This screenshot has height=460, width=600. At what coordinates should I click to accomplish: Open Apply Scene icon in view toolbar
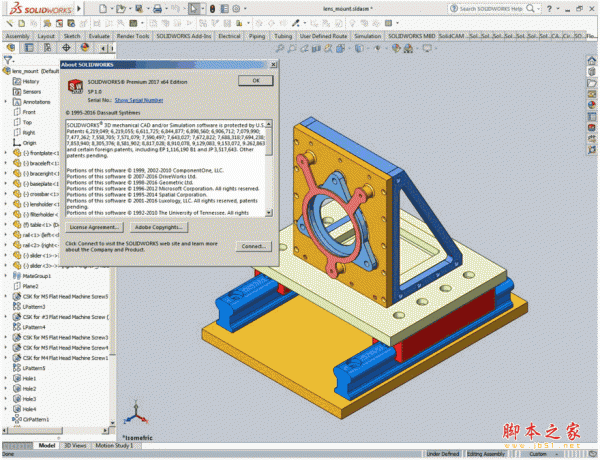(408, 49)
